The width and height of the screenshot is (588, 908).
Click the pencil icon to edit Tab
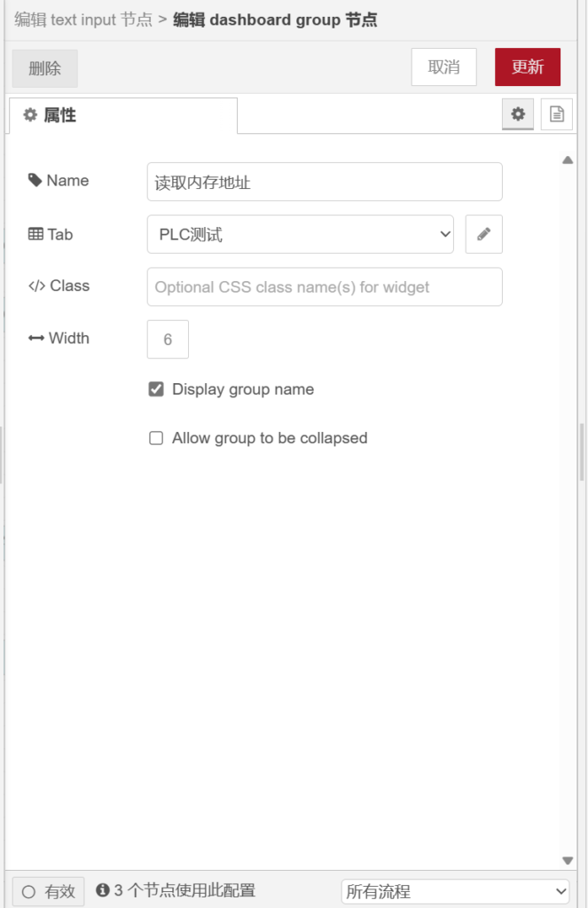(483, 234)
